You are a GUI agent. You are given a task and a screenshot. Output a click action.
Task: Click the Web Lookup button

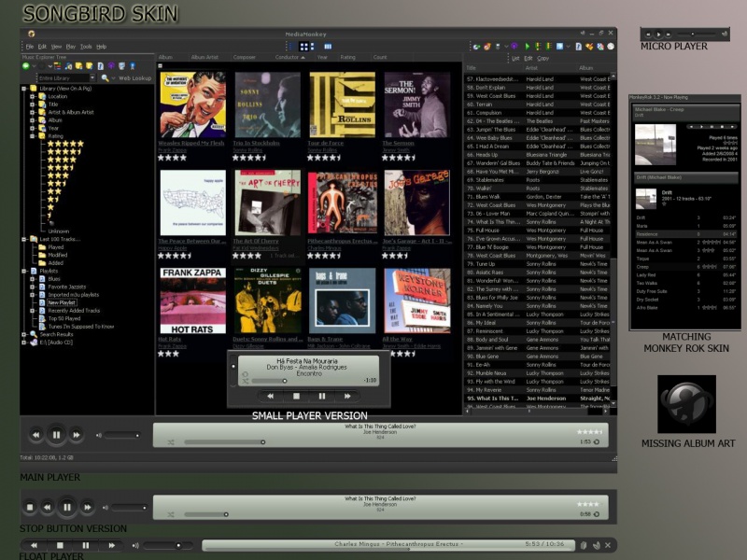pos(134,78)
